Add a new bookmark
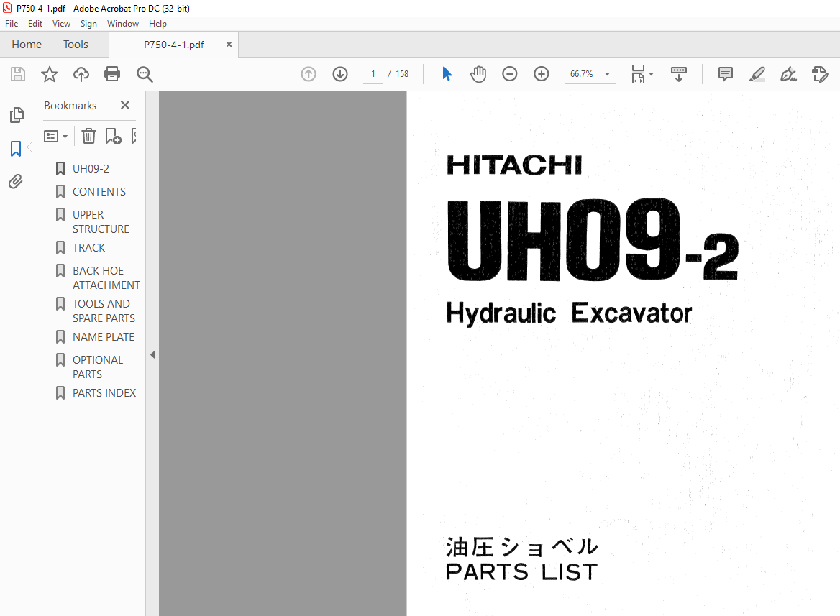 point(113,136)
